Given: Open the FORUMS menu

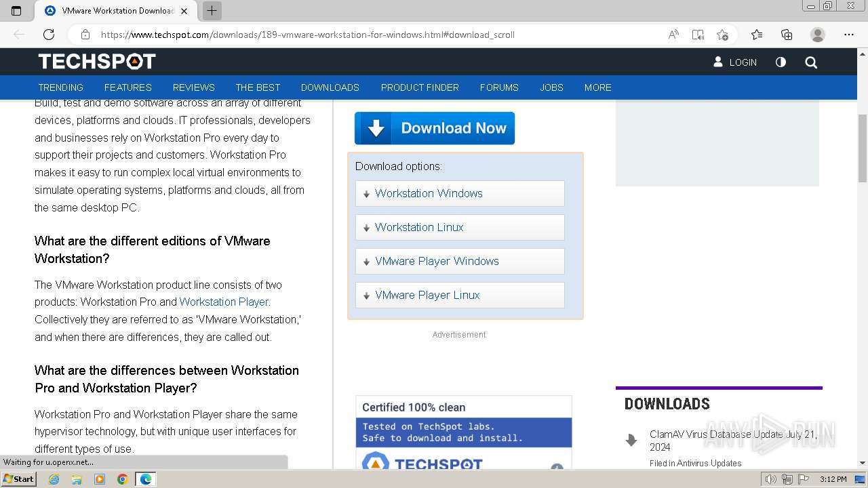Looking at the screenshot, I should point(499,87).
